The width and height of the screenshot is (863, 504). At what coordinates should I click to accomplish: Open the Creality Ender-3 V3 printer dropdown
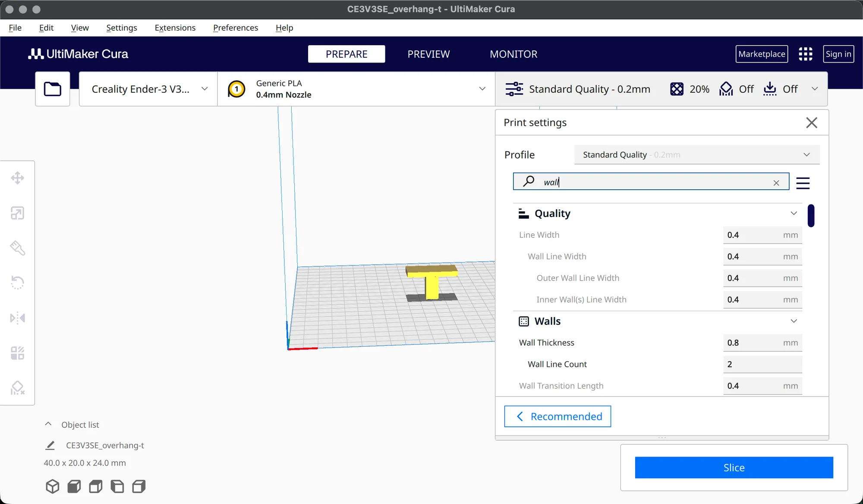click(x=148, y=89)
